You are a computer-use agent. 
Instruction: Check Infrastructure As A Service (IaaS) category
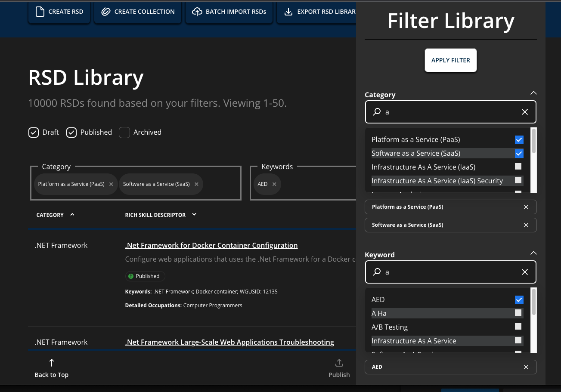(518, 167)
